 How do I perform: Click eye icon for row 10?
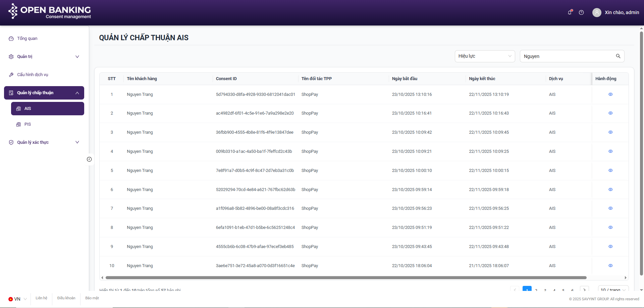(x=610, y=266)
